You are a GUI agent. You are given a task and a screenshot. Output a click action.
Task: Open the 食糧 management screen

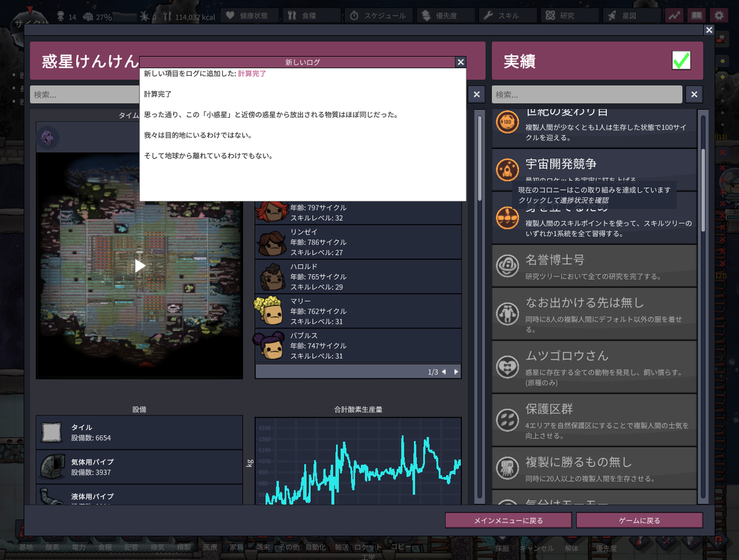click(312, 15)
